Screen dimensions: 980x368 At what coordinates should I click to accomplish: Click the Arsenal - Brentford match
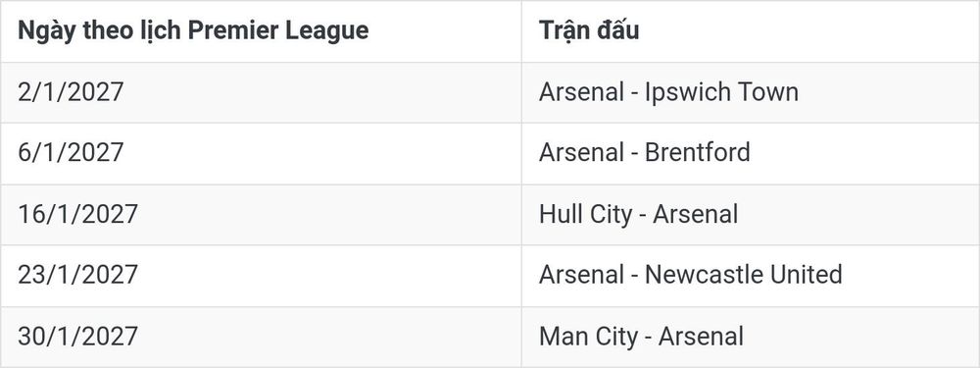(x=645, y=153)
